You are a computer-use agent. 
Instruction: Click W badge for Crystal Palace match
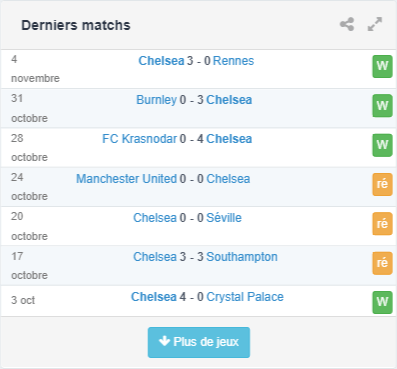[382, 302]
